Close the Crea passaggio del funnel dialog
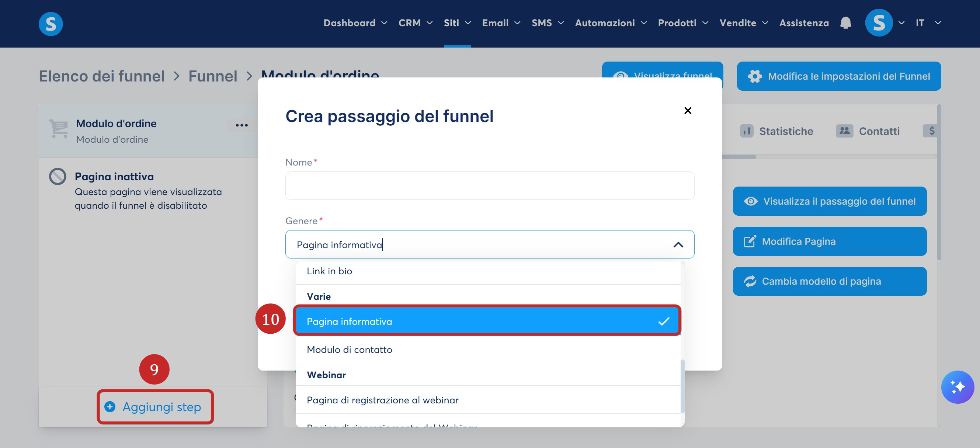The image size is (980, 448). pyautogui.click(x=688, y=110)
